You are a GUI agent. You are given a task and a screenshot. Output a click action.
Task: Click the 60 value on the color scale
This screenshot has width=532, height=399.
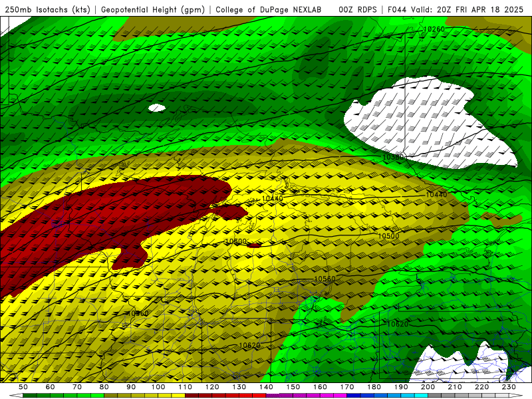50,387
